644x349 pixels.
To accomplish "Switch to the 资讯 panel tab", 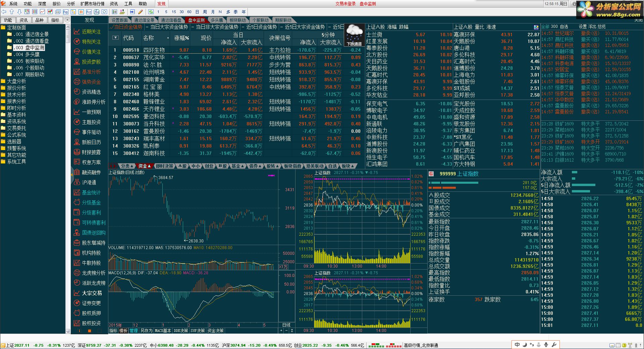I will 23,20.
